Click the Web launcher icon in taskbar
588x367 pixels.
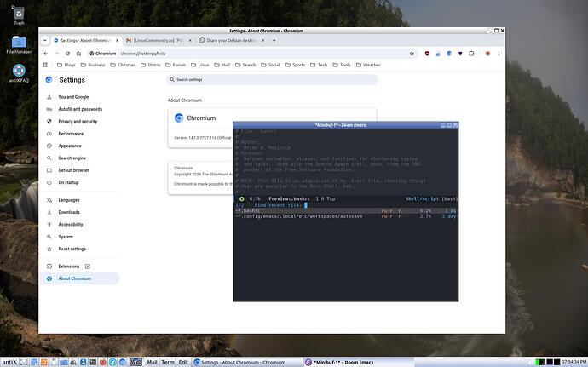[x=135, y=362]
